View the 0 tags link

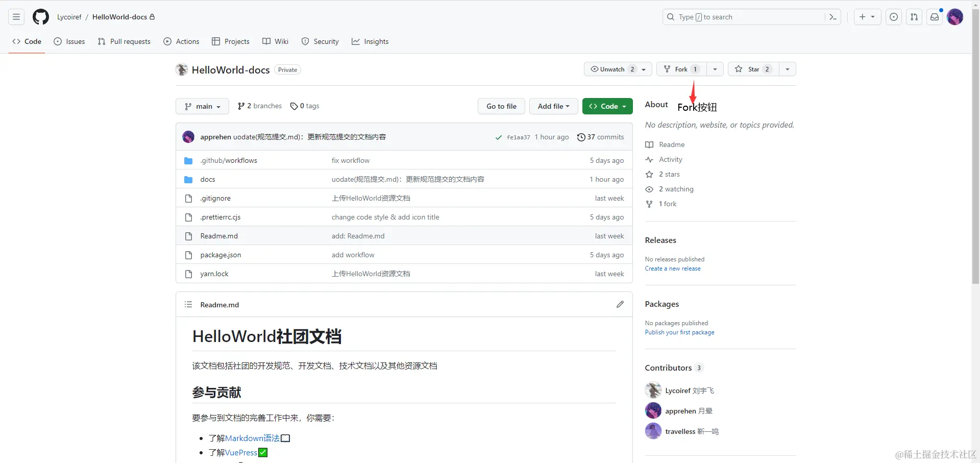tap(305, 106)
